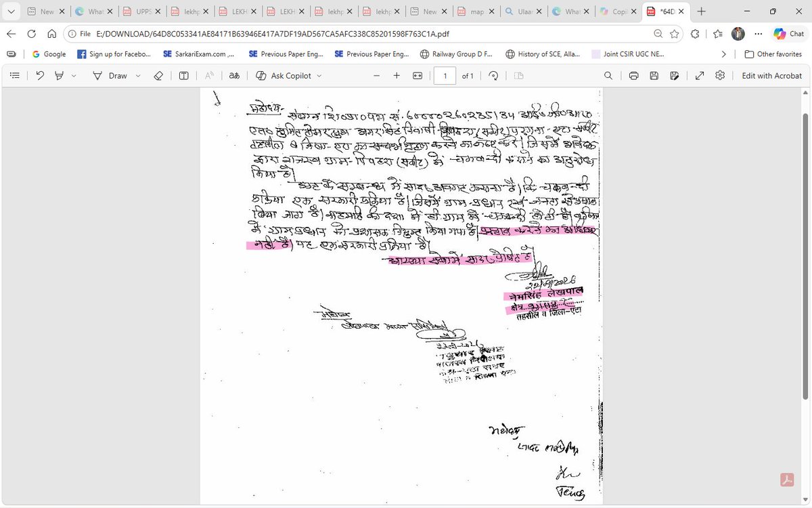
Task: Open the SarkariExam.com bookmark
Action: coord(198,54)
